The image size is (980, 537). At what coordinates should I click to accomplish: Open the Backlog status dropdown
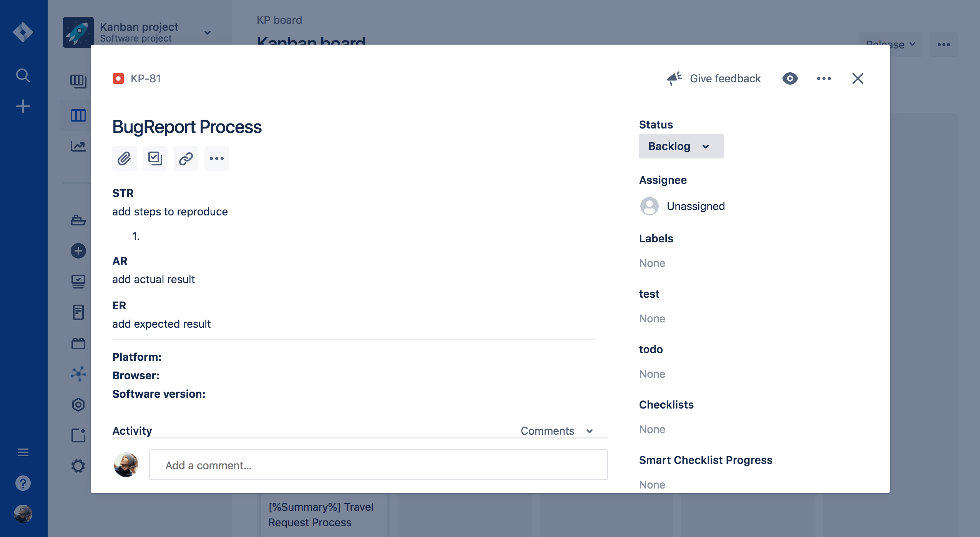point(681,146)
